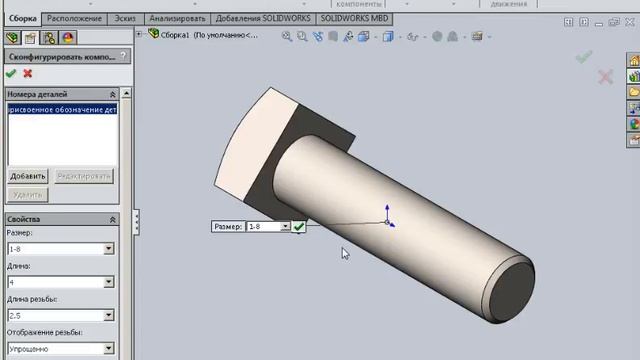Confirm size in the in-canvas Размер callout
This screenshot has height=360, width=640.
coord(299,227)
